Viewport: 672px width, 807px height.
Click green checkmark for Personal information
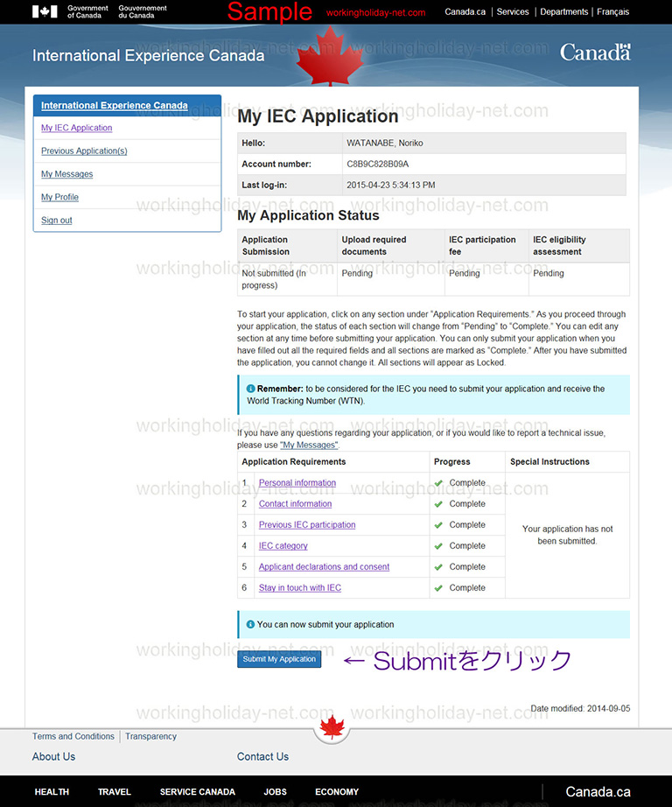pyautogui.click(x=438, y=483)
